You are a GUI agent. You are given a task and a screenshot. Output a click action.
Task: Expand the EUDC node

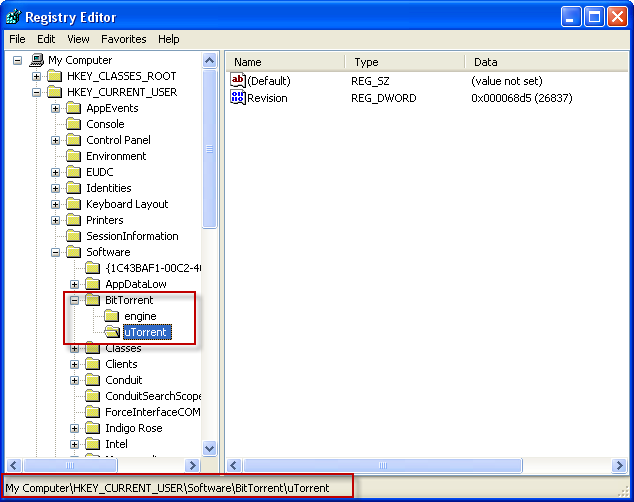pos(55,173)
